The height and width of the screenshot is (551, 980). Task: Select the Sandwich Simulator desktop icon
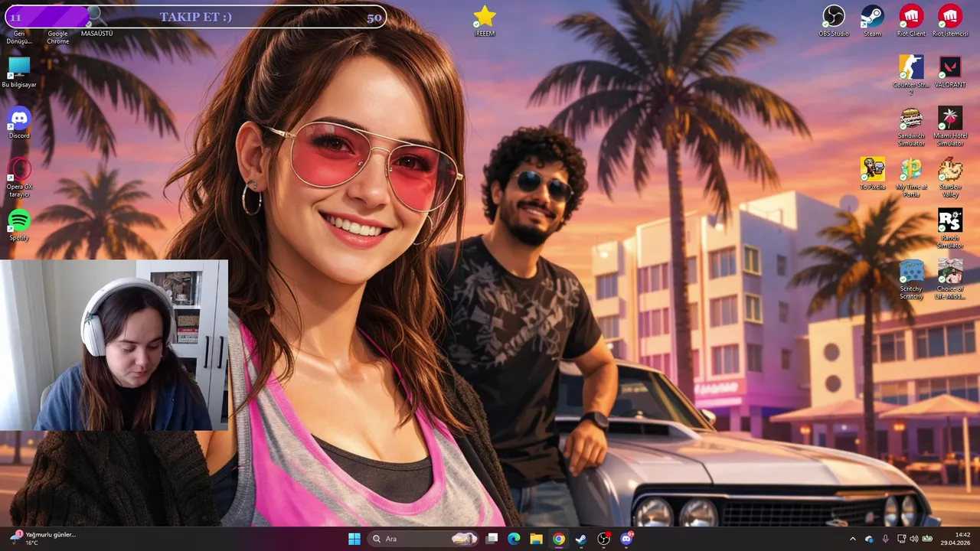pos(911,126)
